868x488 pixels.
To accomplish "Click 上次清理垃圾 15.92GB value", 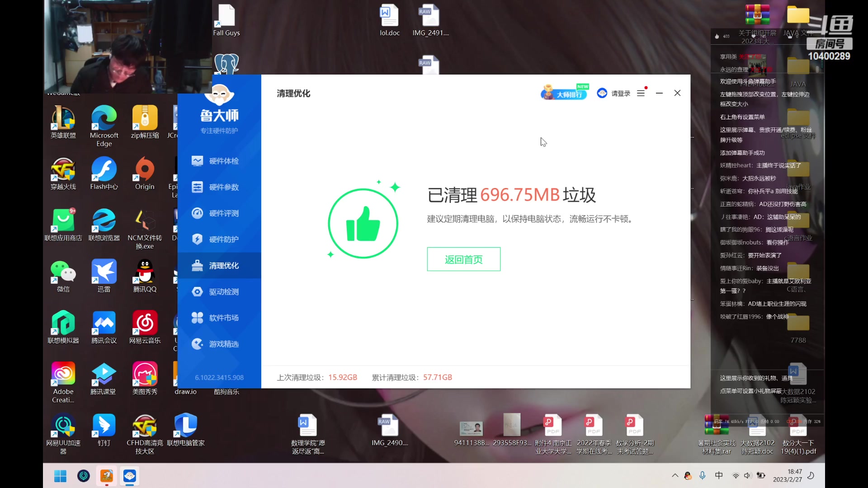I will click(x=343, y=378).
